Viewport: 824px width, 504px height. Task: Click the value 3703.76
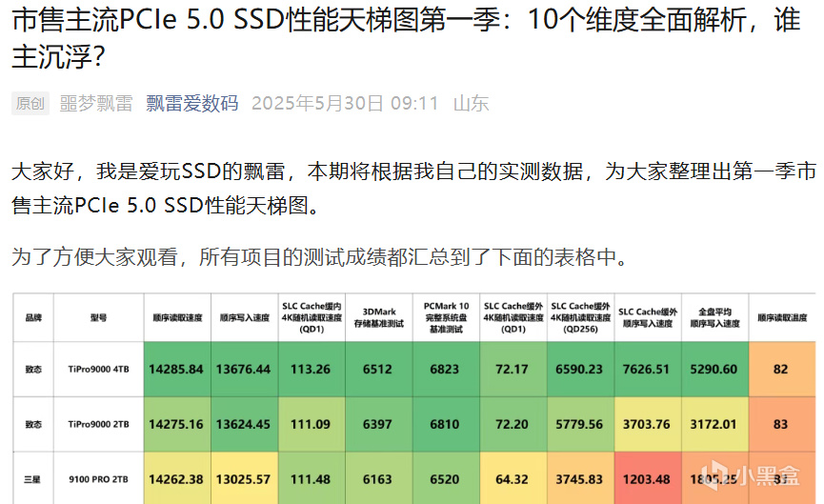coord(647,424)
